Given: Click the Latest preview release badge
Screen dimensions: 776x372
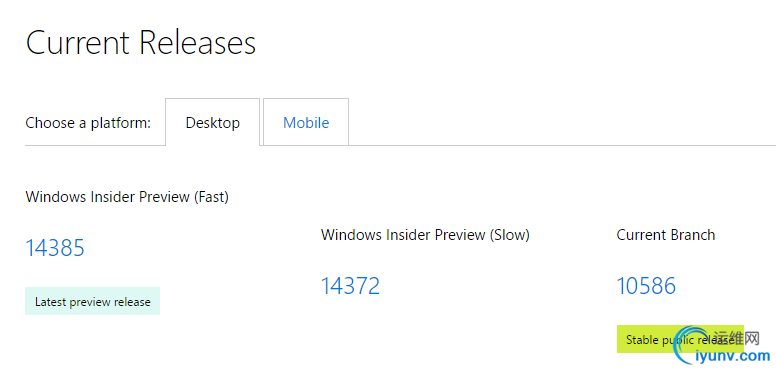Looking at the screenshot, I should pyautogui.click(x=93, y=301).
